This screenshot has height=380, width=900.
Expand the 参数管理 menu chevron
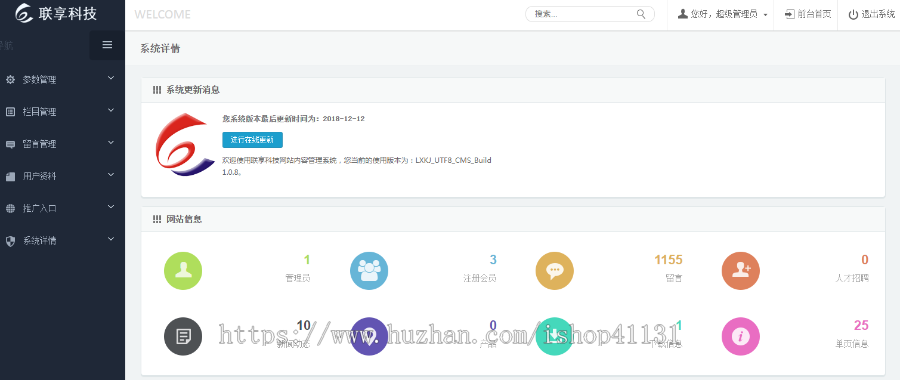coord(111,78)
